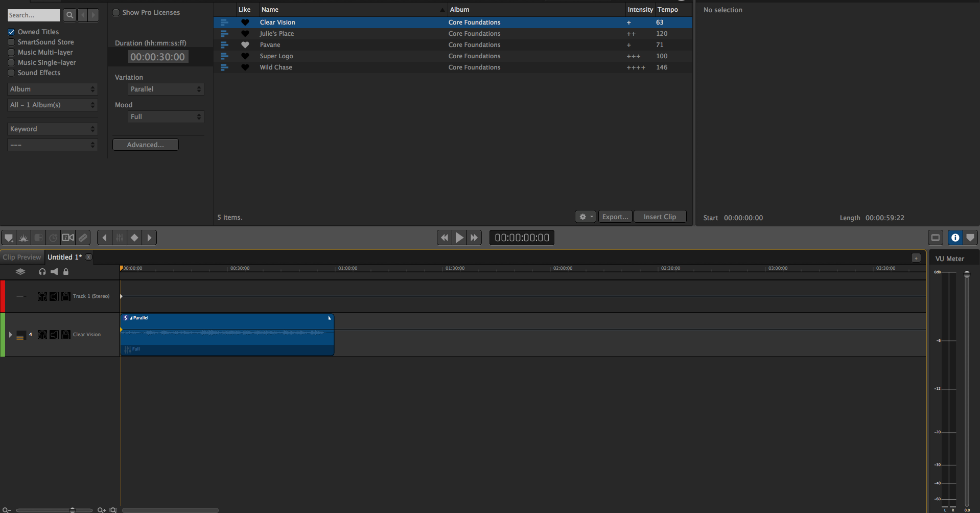
Task: Enable Show Pro Licenses checkbox
Action: click(116, 12)
